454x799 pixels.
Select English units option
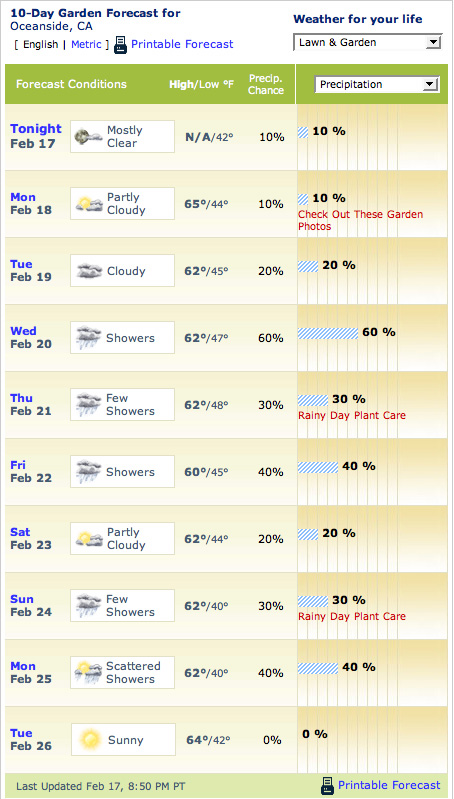(40, 44)
